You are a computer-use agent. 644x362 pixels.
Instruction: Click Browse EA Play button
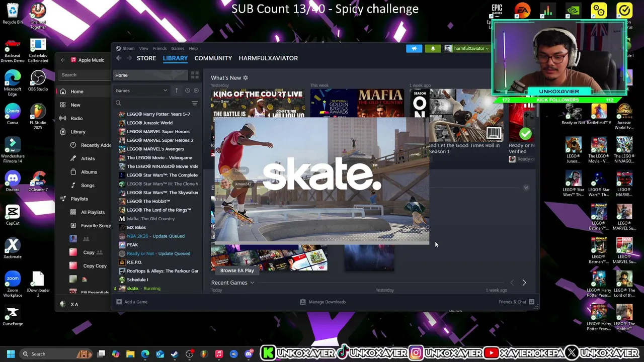tap(237, 270)
